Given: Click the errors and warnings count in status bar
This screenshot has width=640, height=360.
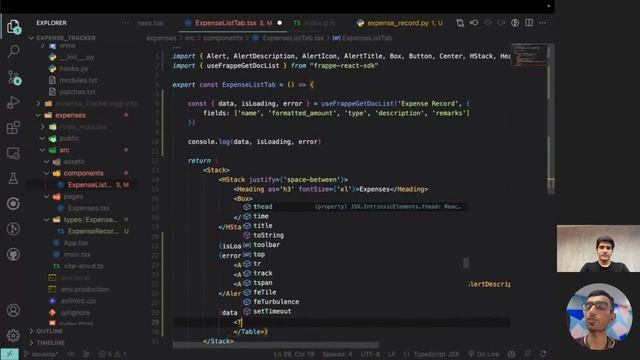Looking at the screenshot, I should [x=112, y=354].
